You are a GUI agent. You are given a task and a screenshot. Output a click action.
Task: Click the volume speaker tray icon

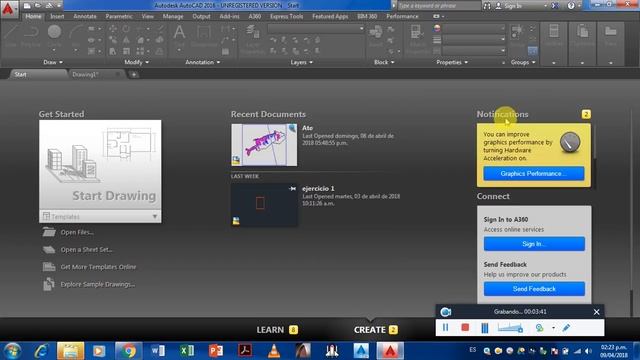pyautogui.click(x=588, y=351)
